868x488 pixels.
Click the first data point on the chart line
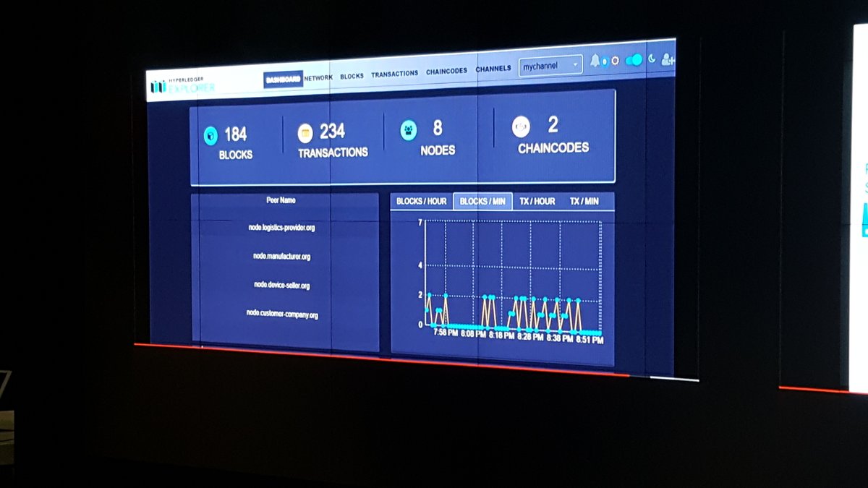[x=426, y=309]
